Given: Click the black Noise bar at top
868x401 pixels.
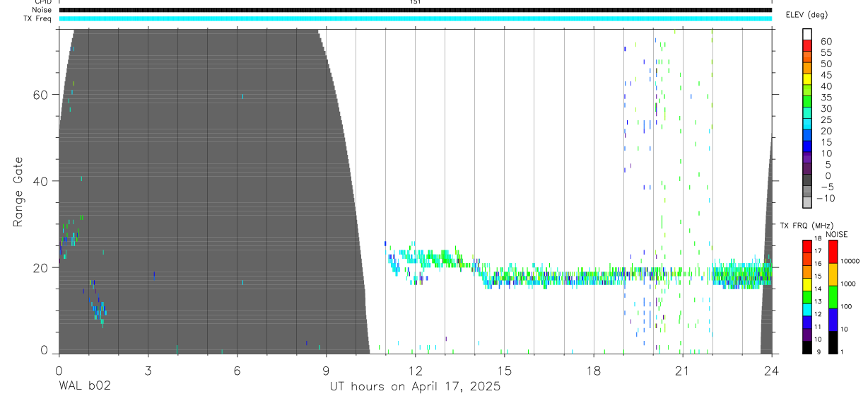Looking at the screenshot, I should coord(415,10).
